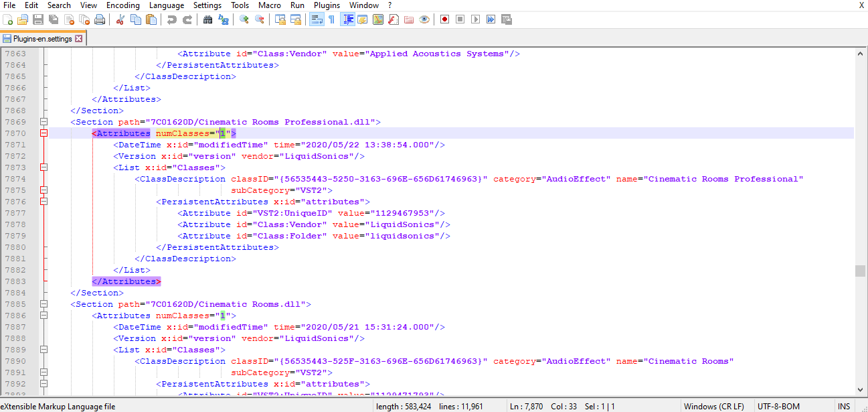Collapse the fold at line 7870 Attributes
Image resolution: width=868 pixels, height=412 pixels.
(44, 133)
